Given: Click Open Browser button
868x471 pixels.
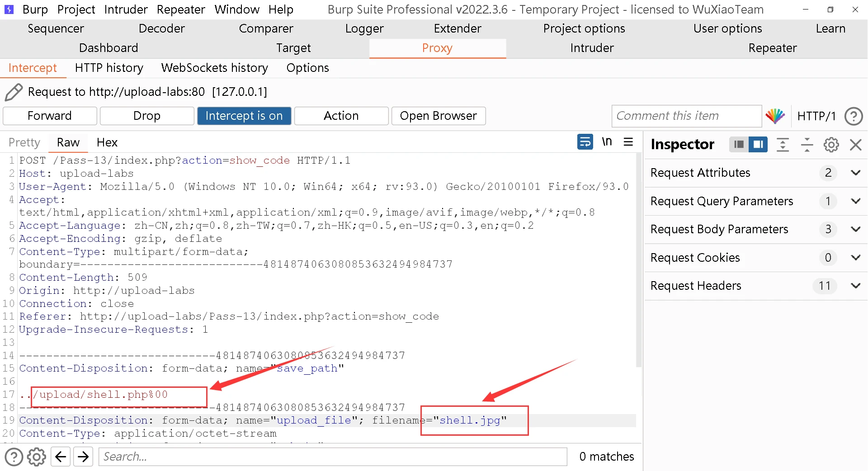Looking at the screenshot, I should click(439, 116).
